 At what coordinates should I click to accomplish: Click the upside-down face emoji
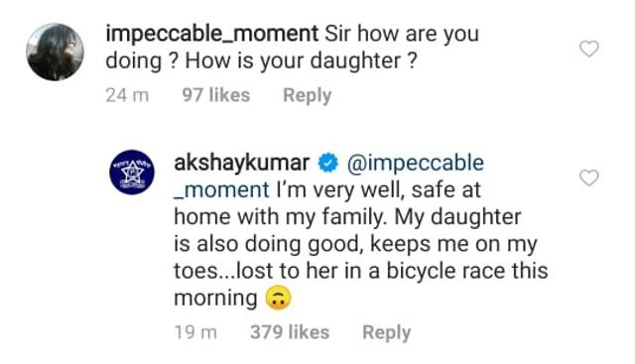pos(278,298)
